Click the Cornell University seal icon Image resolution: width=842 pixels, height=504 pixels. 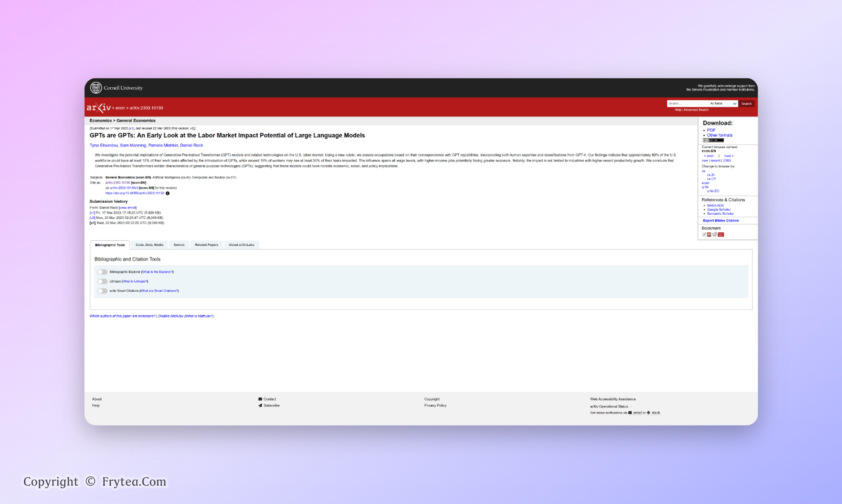[x=96, y=88]
